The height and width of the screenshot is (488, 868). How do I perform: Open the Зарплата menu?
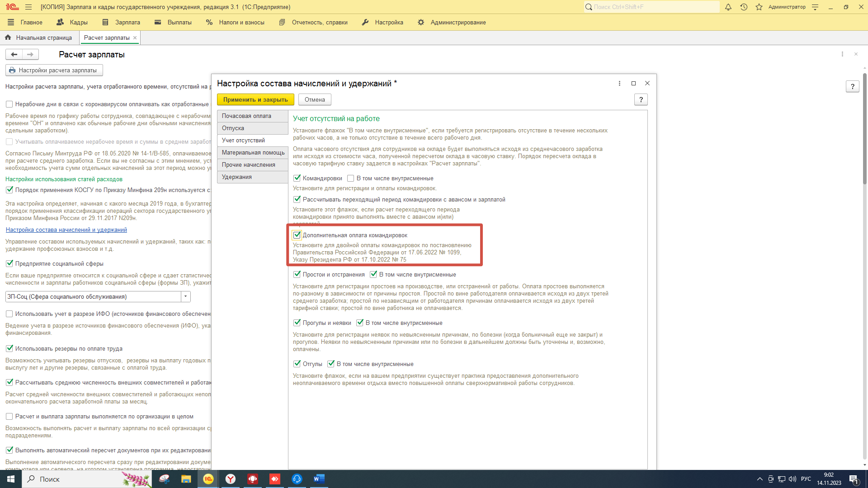[x=121, y=22]
